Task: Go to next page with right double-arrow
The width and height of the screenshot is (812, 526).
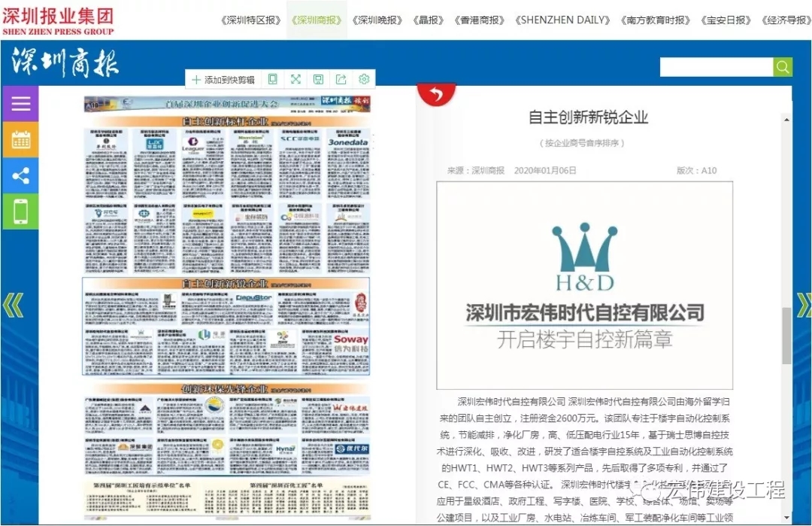Action: (x=804, y=306)
